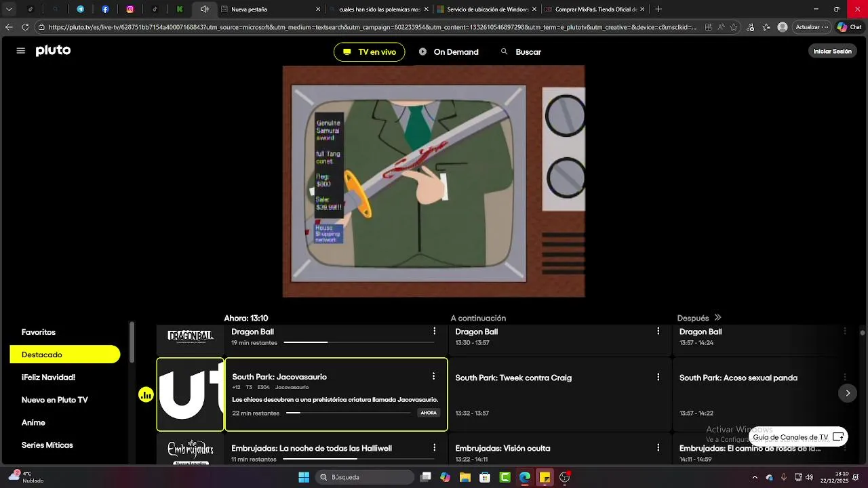The image size is (868, 488).
Task: Open the browser profile avatar
Action: click(x=783, y=27)
